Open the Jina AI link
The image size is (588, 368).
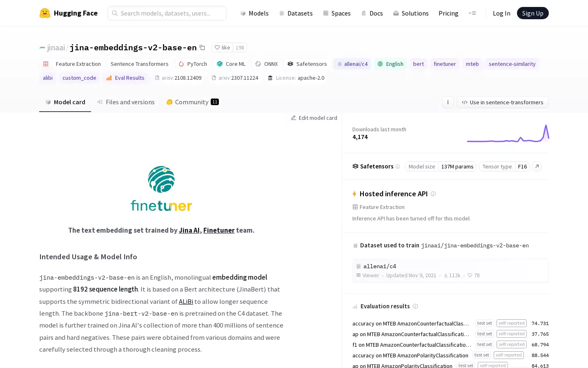pos(189,230)
